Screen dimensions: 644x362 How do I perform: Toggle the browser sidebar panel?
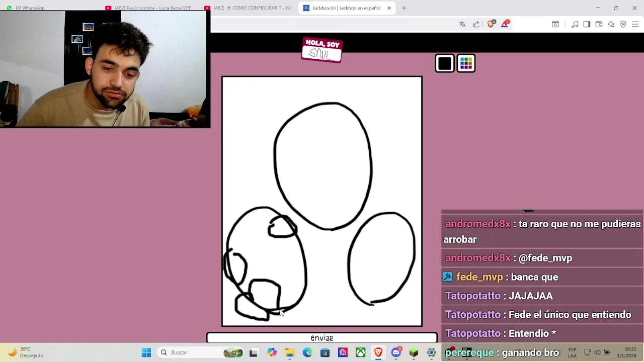pyautogui.click(x=587, y=24)
